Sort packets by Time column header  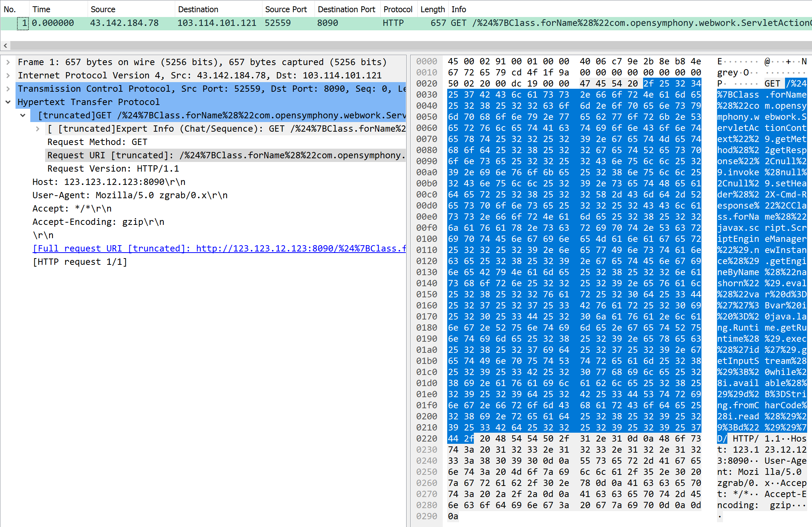point(41,9)
